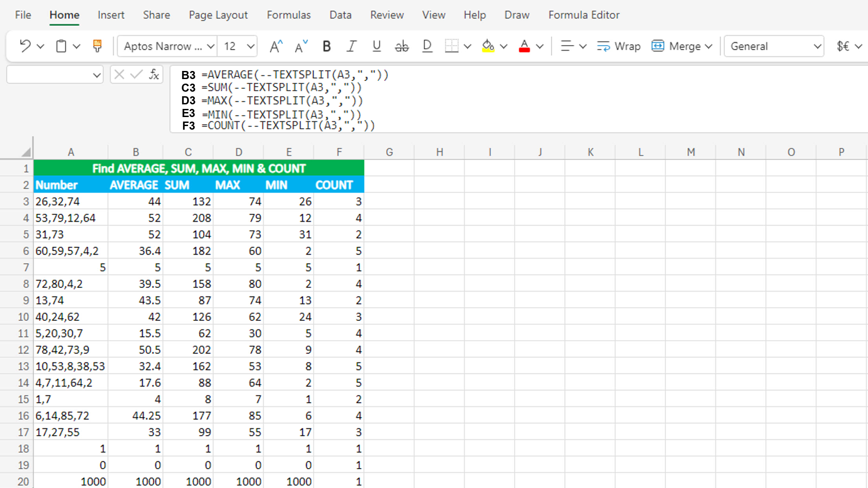Select cell containing 10,53,8,38,53
868x488 pixels.
(71, 366)
